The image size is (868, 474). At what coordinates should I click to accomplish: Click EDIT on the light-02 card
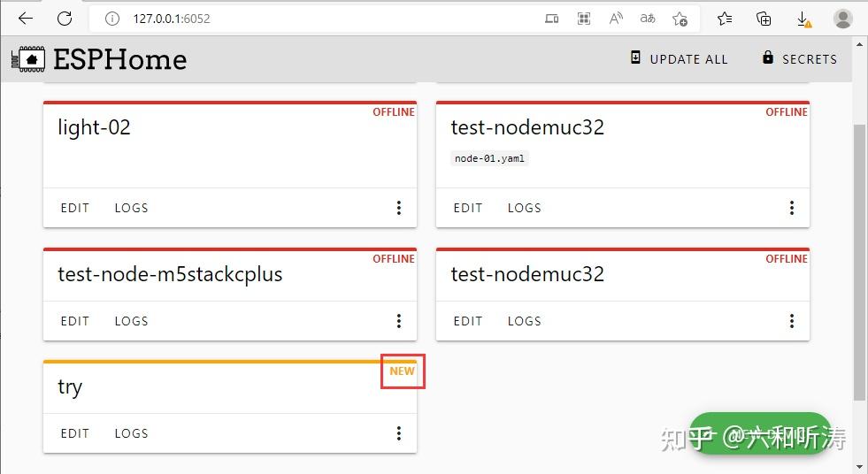click(x=75, y=208)
